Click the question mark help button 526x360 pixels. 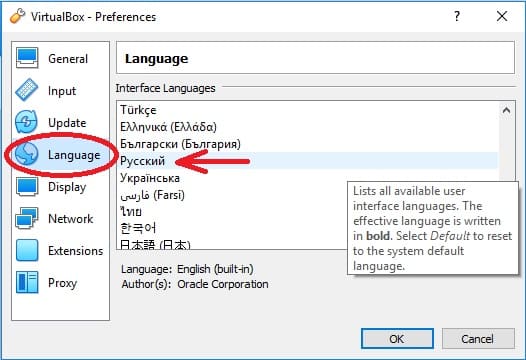pyautogui.click(x=457, y=16)
